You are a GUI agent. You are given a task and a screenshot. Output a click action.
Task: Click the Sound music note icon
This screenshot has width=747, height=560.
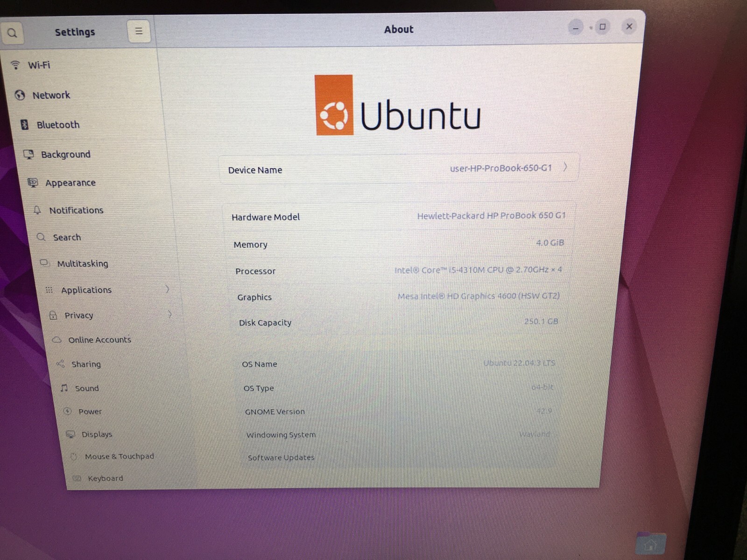(x=64, y=388)
